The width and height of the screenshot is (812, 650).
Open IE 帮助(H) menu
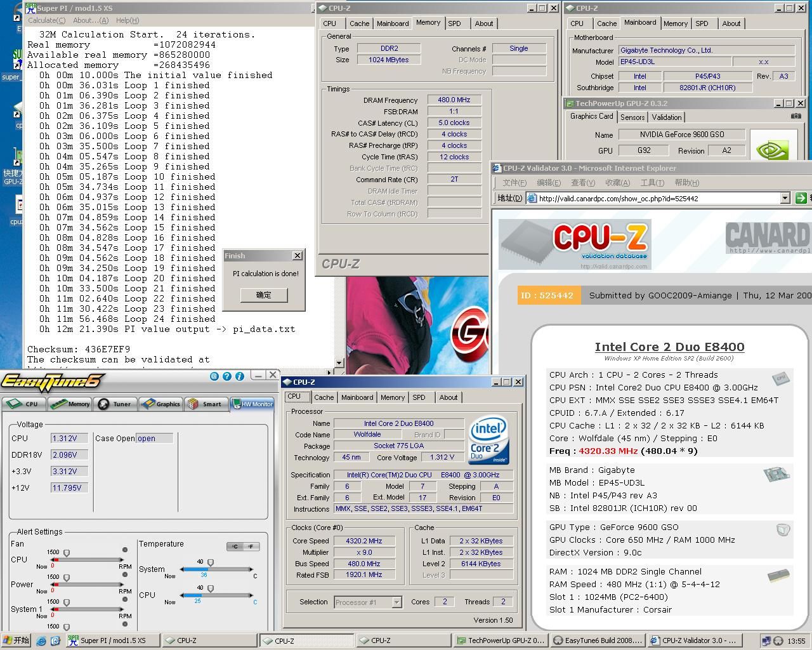pyautogui.click(x=686, y=183)
